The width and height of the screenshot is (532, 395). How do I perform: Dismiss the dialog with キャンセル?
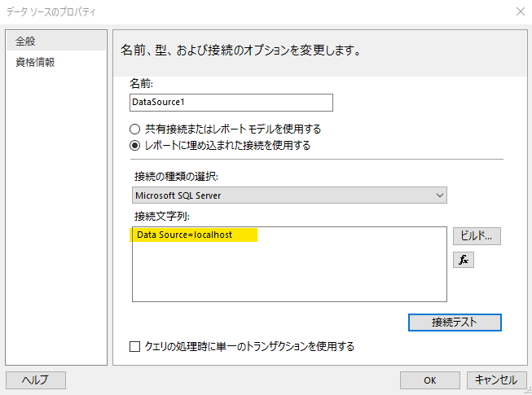tap(496, 380)
